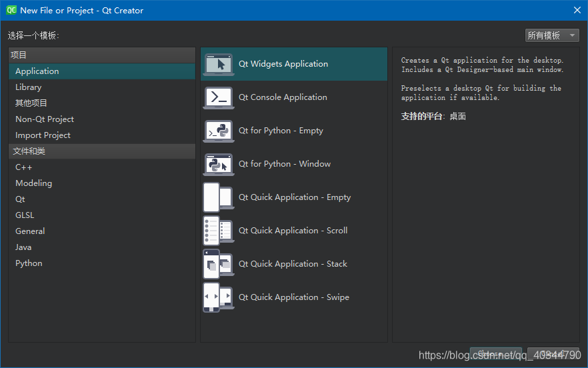Show Python file templates
The image size is (588, 368).
pyautogui.click(x=101, y=263)
